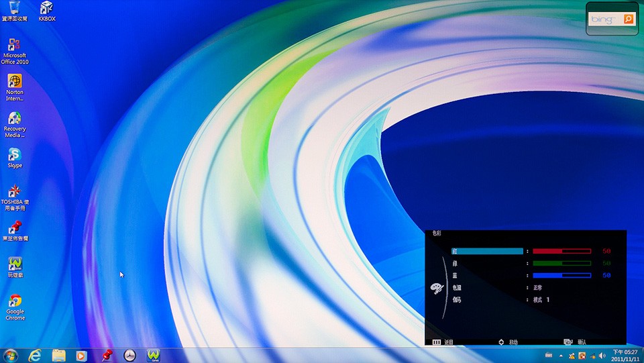
Task: Adjust the green color slider bar
Action: [561, 263]
